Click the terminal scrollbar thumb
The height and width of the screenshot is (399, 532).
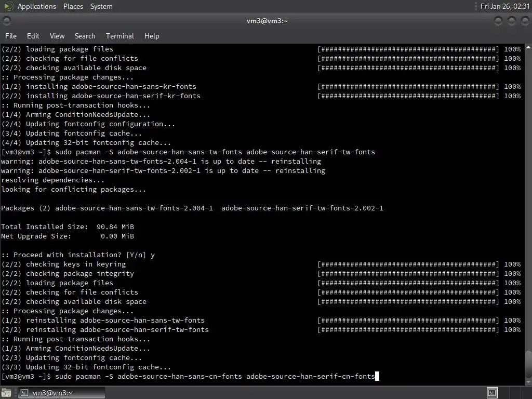point(528,363)
